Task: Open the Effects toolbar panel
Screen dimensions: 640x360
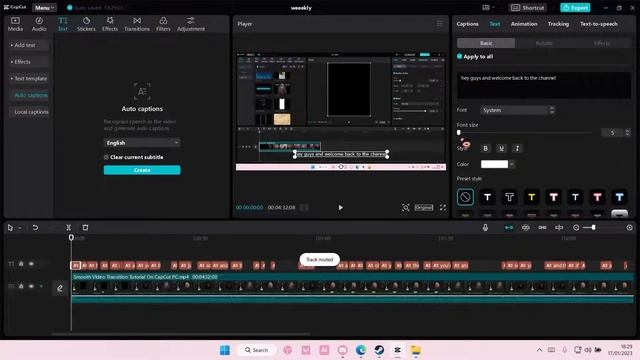Action: point(110,24)
